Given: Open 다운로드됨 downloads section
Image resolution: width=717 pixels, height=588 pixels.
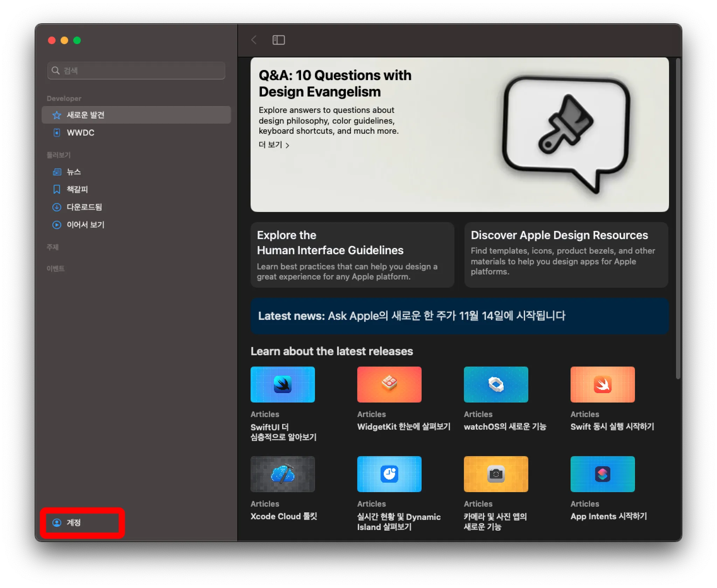Looking at the screenshot, I should 84,207.
